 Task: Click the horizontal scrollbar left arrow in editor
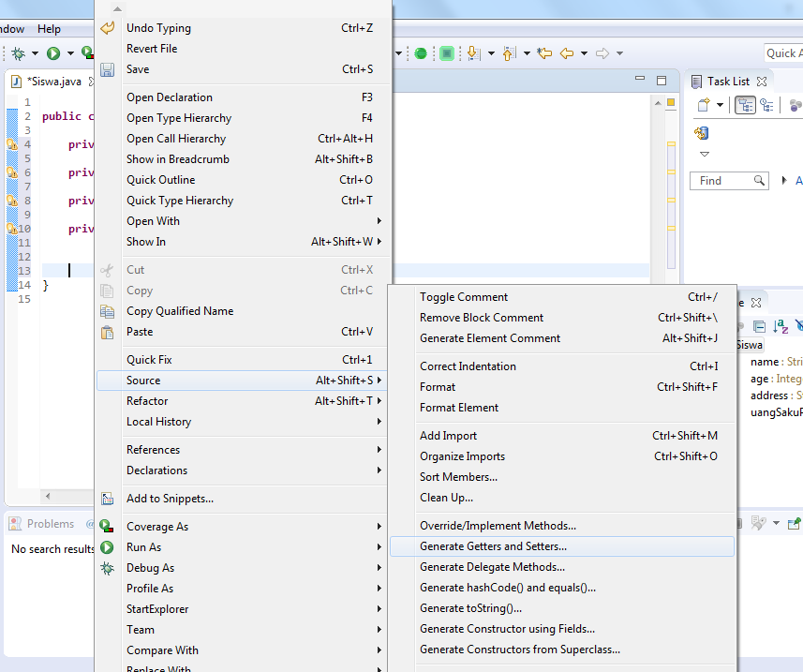48,496
